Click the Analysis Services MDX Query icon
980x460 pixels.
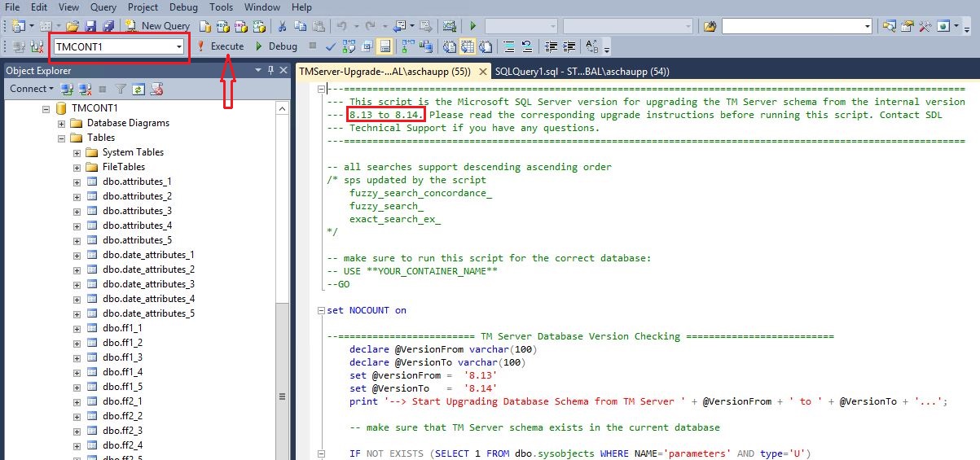tap(222, 26)
